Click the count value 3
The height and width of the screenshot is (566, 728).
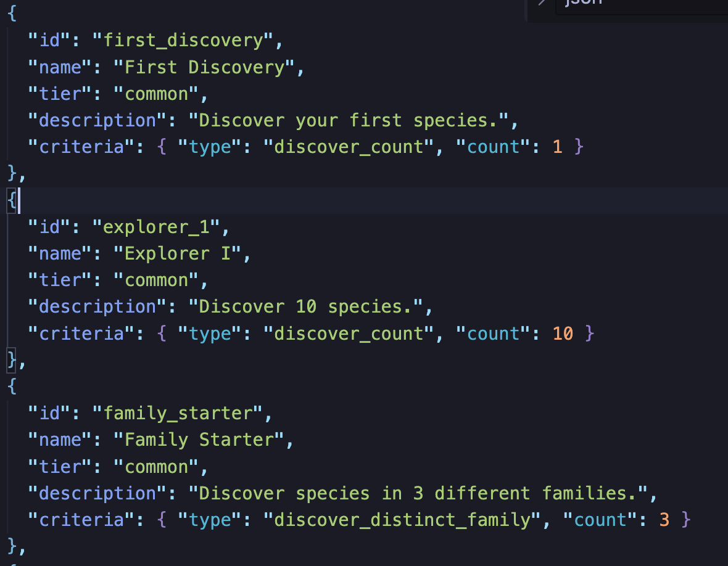click(x=664, y=520)
